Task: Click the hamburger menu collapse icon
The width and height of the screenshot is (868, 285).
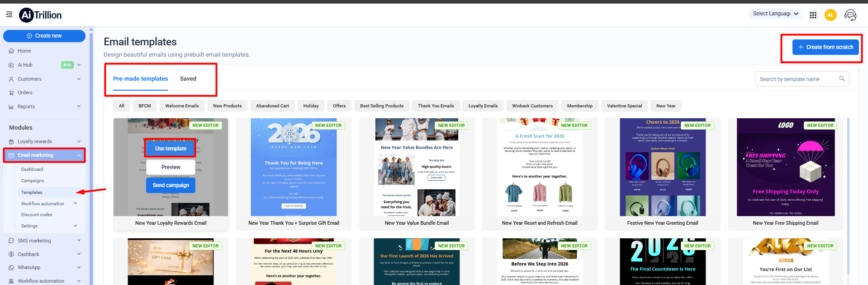Action: (x=9, y=14)
